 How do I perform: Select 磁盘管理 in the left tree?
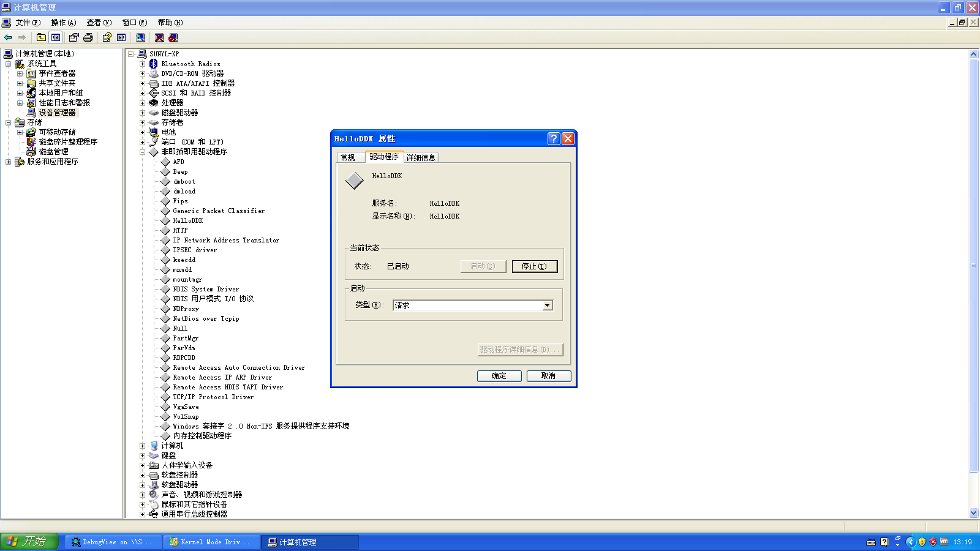[x=54, y=152]
